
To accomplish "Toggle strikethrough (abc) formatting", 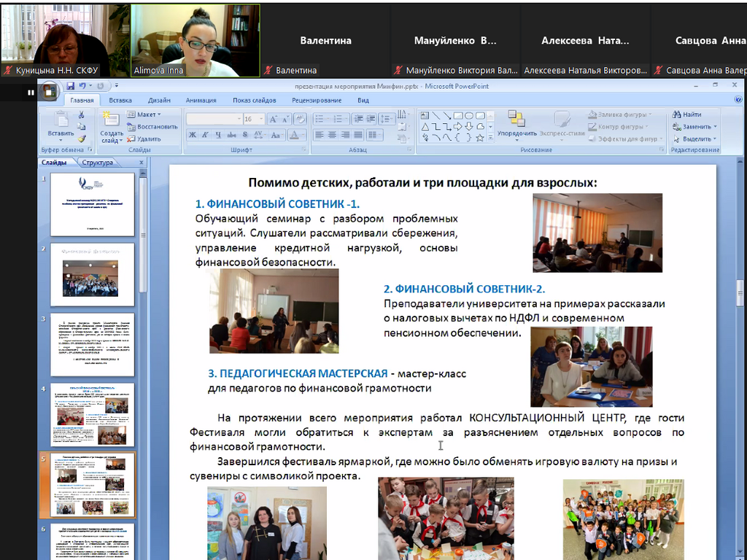I will [x=231, y=135].
